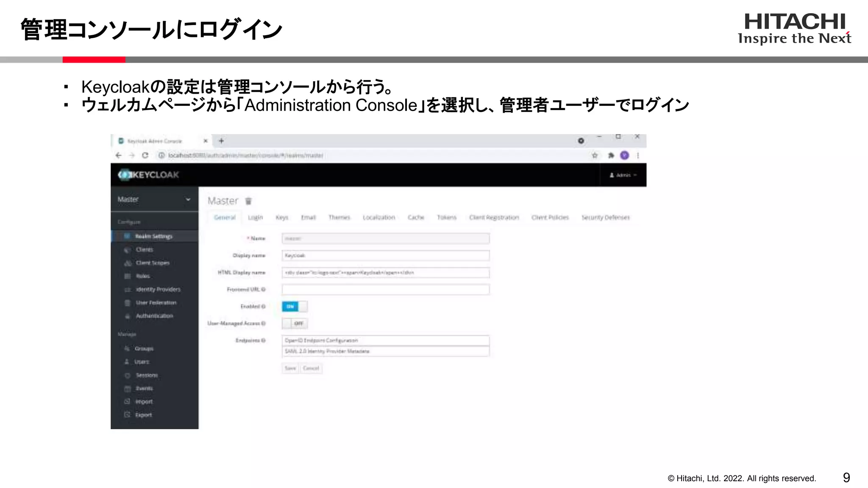Viewport: 868px width, 488px height.
Task: Reload the page with browser refresh
Action: [x=145, y=155]
